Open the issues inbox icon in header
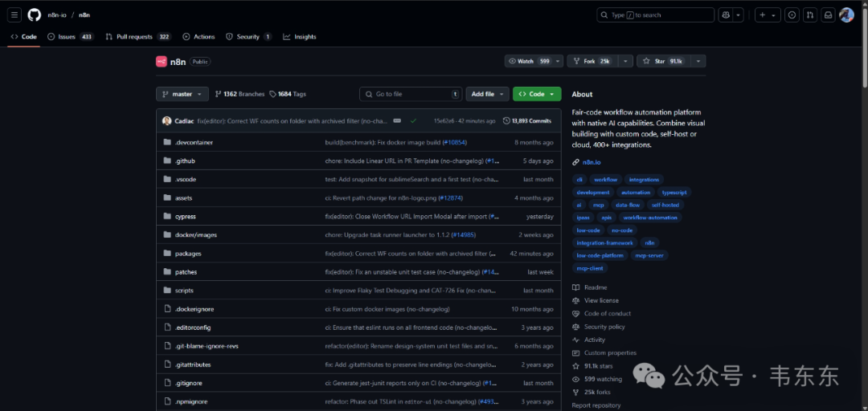868x411 pixels. 792,15
